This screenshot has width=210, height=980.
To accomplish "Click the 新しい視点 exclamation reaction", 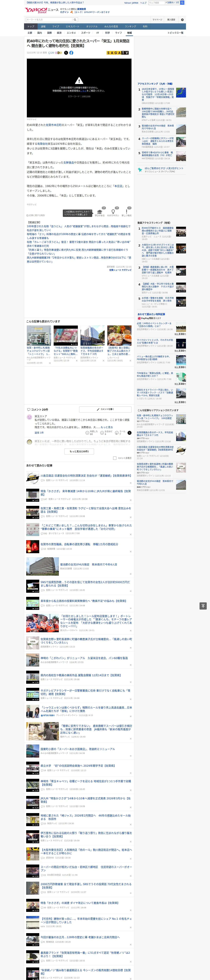I will click(x=127, y=212).
